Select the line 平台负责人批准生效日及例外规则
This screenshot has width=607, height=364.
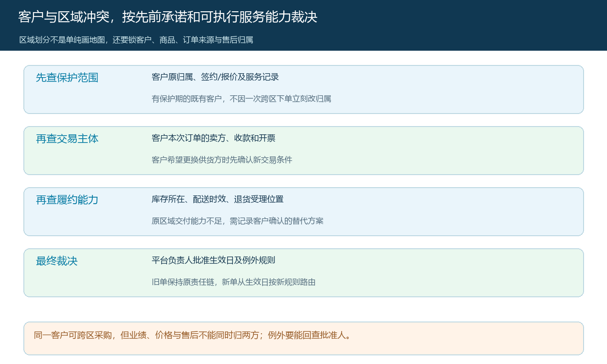pyautogui.click(x=213, y=260)
